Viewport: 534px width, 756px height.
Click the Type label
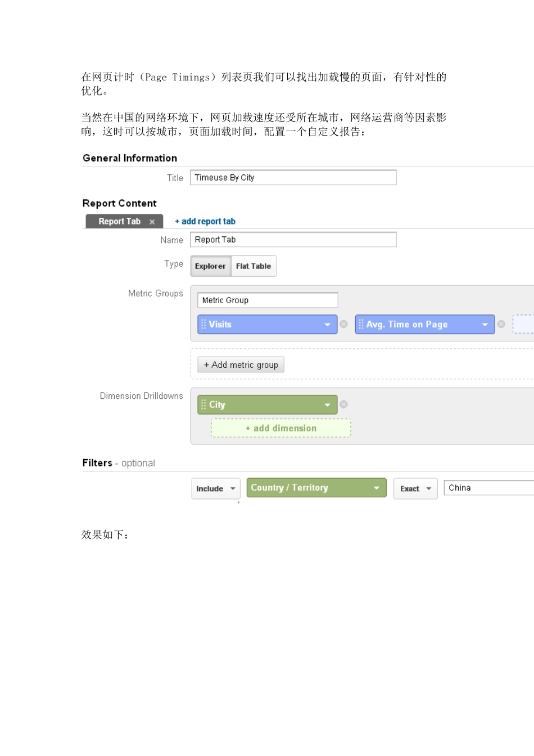pyautogui.click(x=174, y=264)
